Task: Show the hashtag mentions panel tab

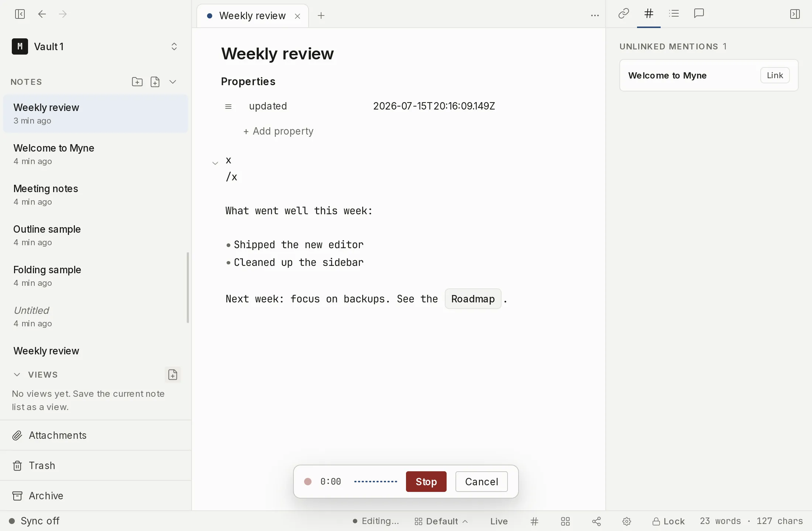Action: (649, 14)
